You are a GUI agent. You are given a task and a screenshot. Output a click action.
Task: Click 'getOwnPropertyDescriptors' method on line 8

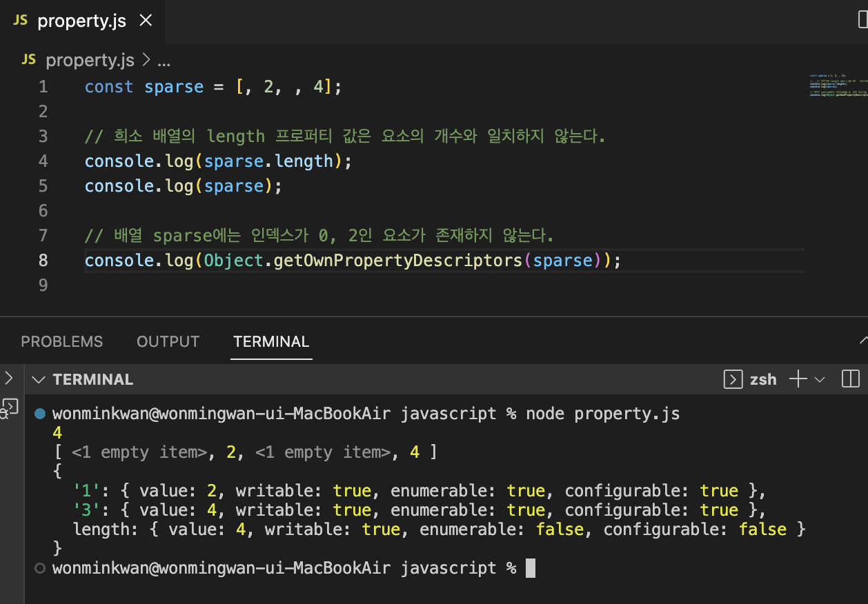(398, 261)
